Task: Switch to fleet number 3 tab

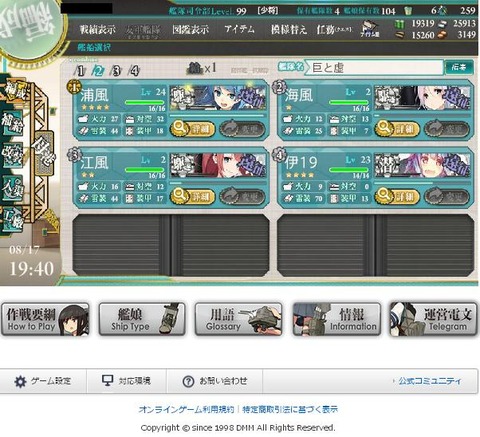Action: click(116, 71)
